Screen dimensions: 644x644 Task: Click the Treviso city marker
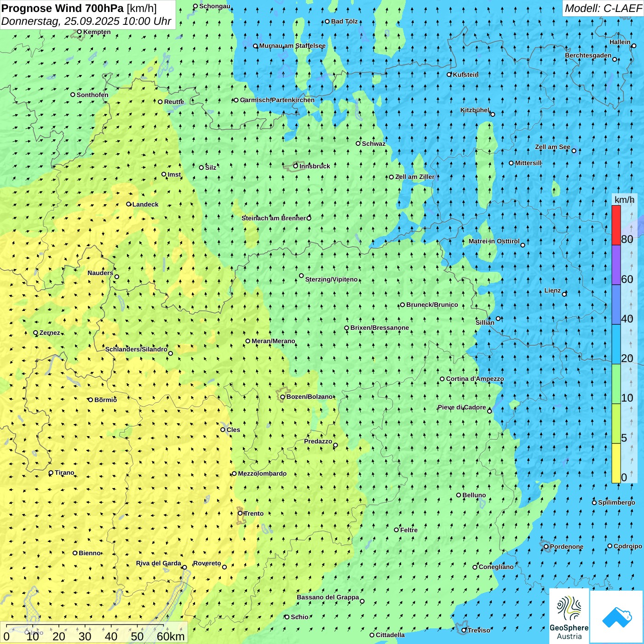click(464, 630)
